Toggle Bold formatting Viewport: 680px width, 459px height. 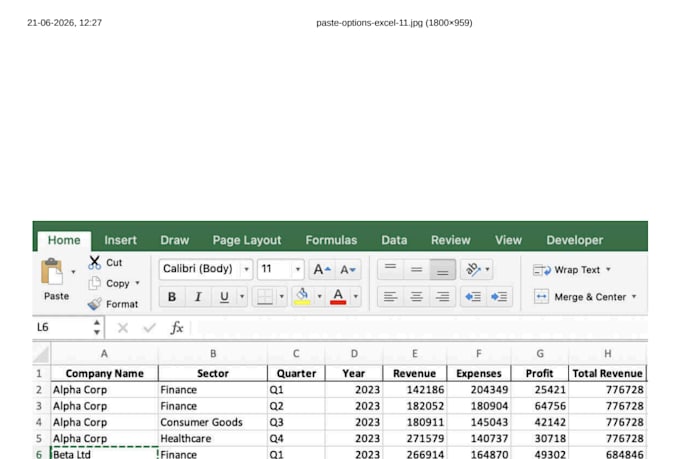(x=172, y=297)
